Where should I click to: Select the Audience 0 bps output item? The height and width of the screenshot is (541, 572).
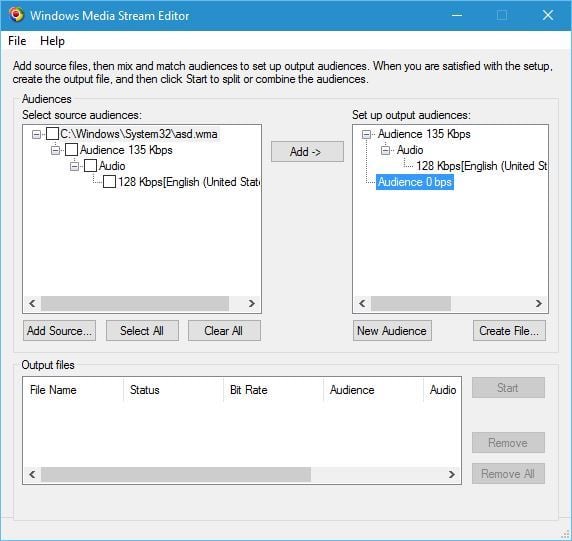[x=415, y=182]
